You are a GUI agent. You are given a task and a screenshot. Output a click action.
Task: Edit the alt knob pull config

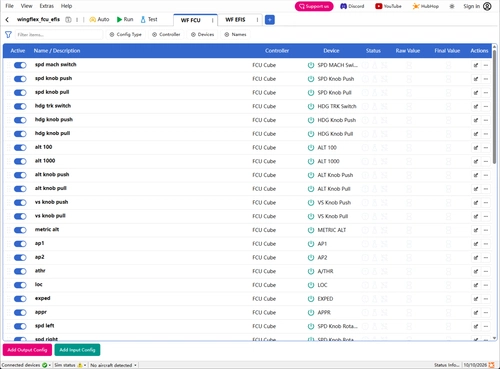476,189
